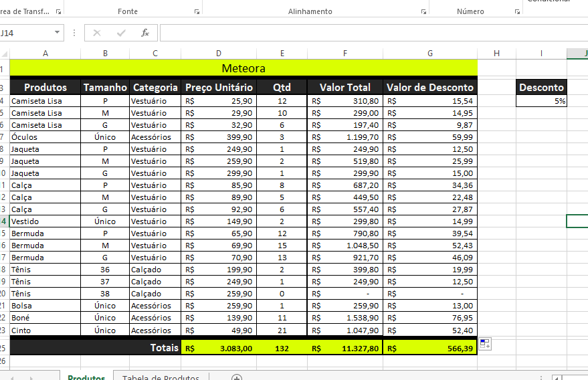Viewport: 588px width, 380px height.
Task: Select the Produtos sheet tab
Action: click(x=86, y=377)
